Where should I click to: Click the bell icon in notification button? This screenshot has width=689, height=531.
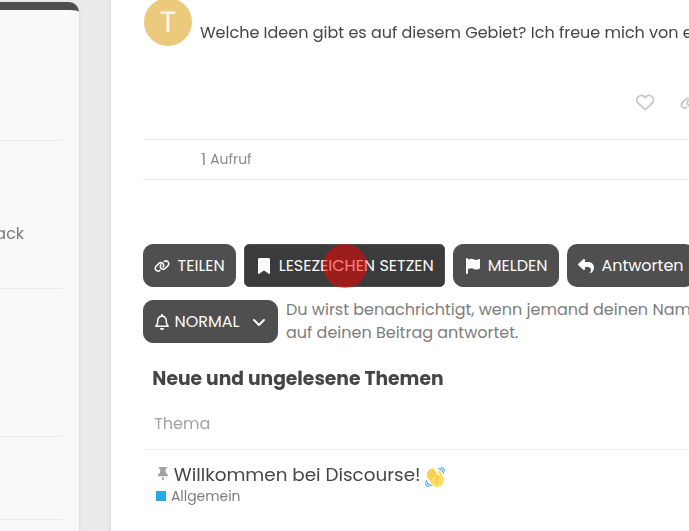(162, 322)
